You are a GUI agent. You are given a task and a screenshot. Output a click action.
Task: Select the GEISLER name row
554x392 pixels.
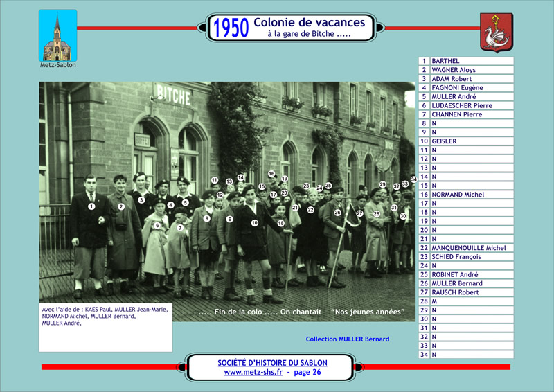[472, 141]
